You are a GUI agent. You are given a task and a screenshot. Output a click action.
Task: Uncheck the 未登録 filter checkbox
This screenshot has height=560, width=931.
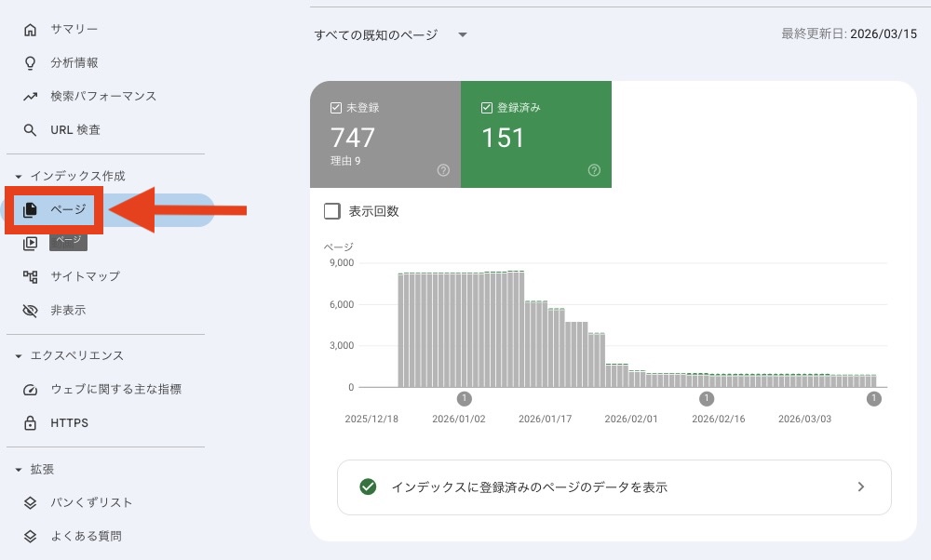pos(336,106)
